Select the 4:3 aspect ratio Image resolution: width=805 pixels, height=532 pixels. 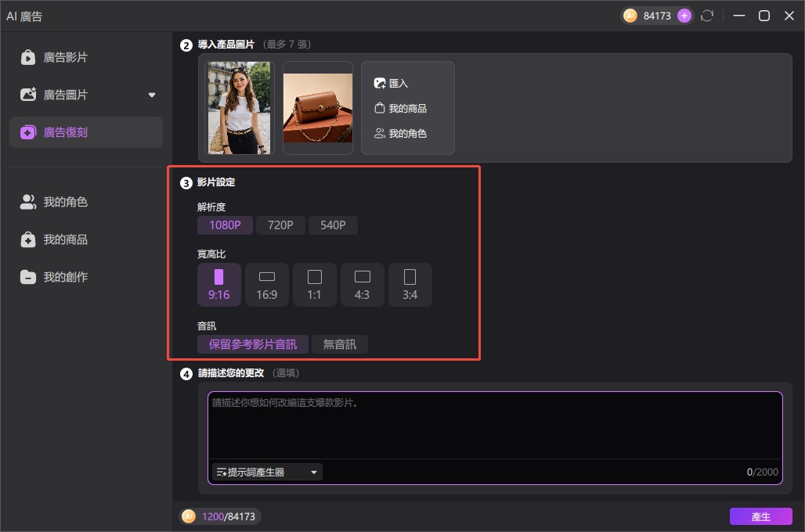(x=362, y=285)
